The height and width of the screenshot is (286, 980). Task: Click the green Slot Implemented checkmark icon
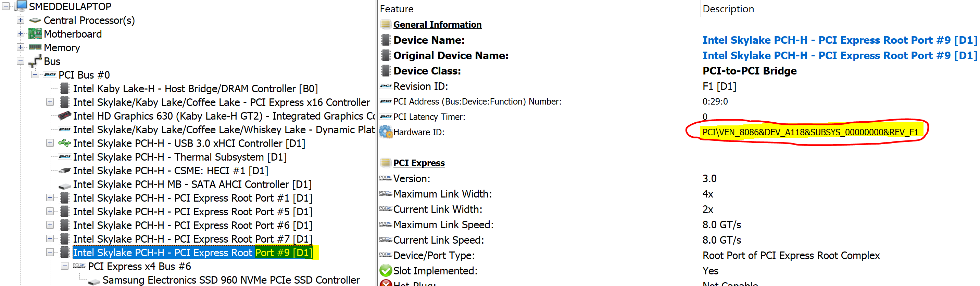click(x=385, y=270)
